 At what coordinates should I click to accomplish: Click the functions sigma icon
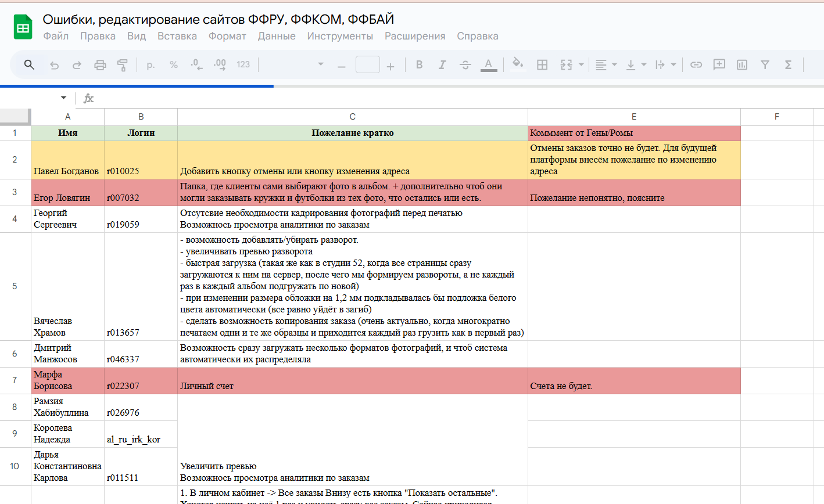coord(788,65)
